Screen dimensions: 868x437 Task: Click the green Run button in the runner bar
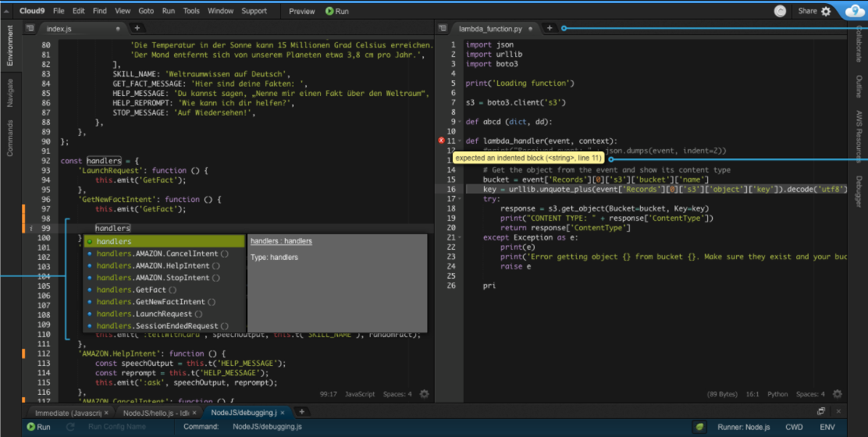[39, 427]
